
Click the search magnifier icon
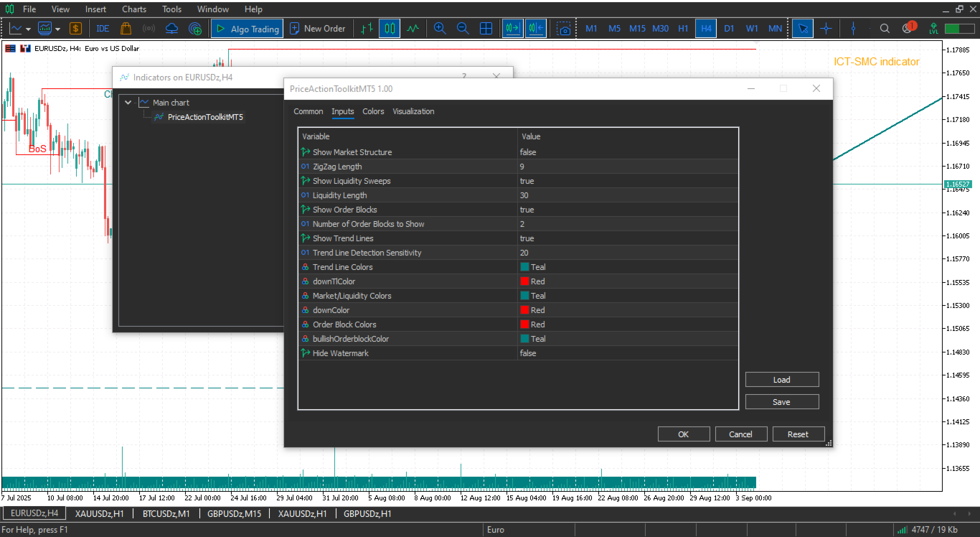885,29
